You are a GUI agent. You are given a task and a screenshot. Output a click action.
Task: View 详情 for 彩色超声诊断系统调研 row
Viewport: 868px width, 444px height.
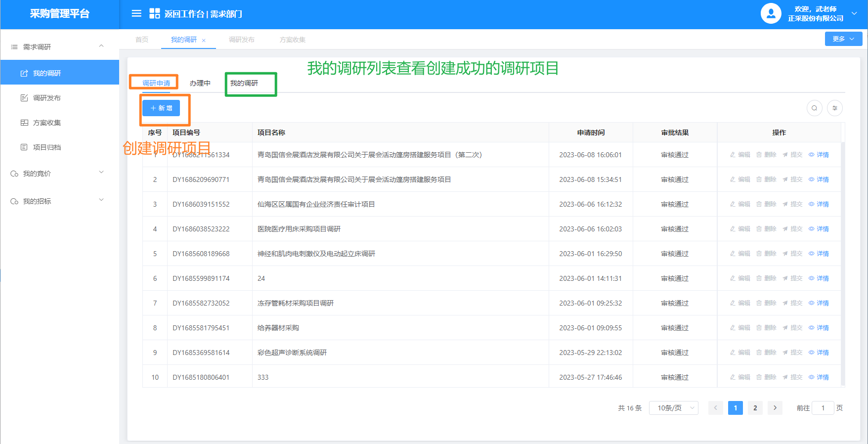point(819,353)
